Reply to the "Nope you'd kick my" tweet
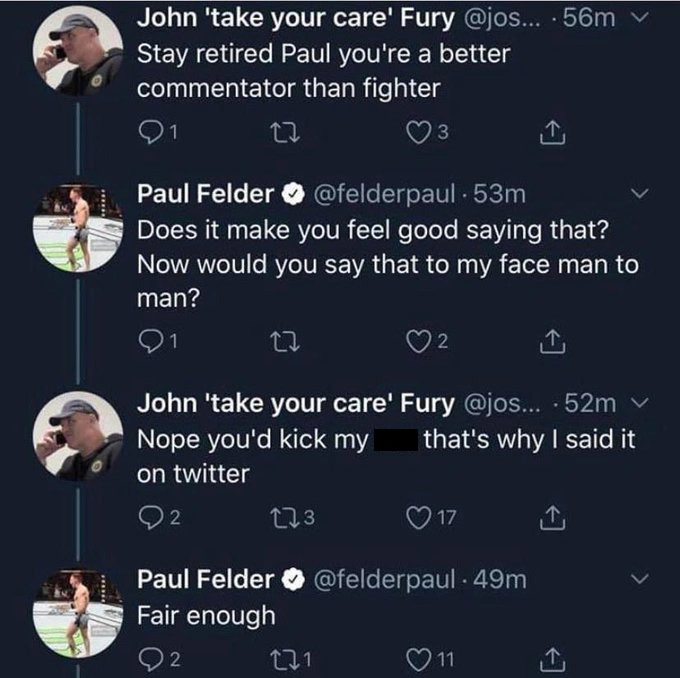 150,516
